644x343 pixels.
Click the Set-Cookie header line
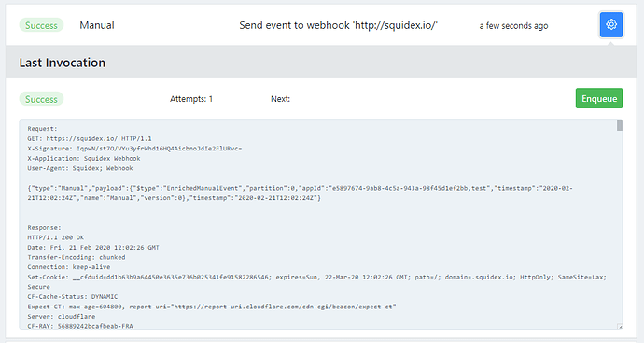(x=317, y=281)
